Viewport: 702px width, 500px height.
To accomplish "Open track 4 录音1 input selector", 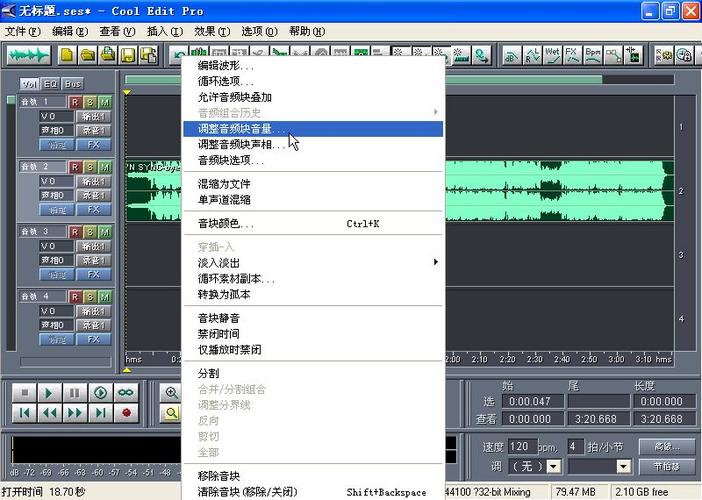I will click(x=94, y=325).
